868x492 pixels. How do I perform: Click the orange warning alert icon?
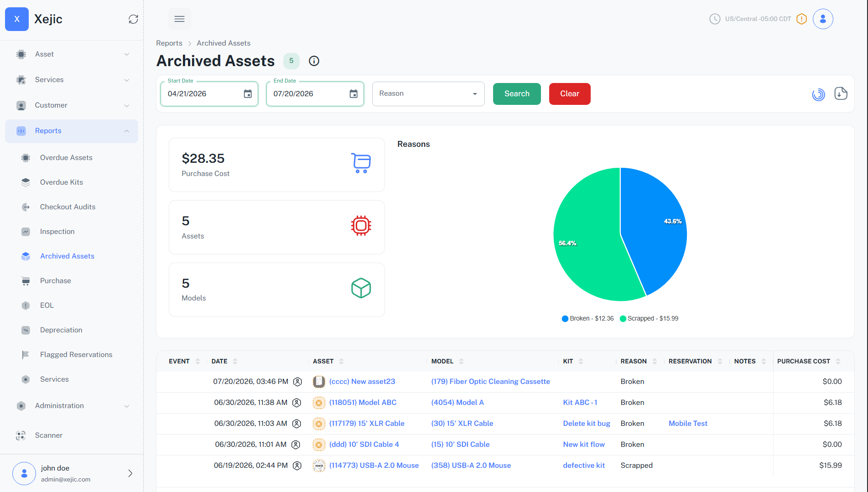801,19
